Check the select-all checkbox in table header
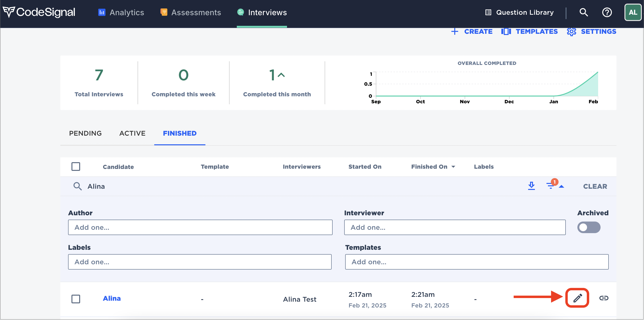This screenshot has width=644, height=320. 76,167
